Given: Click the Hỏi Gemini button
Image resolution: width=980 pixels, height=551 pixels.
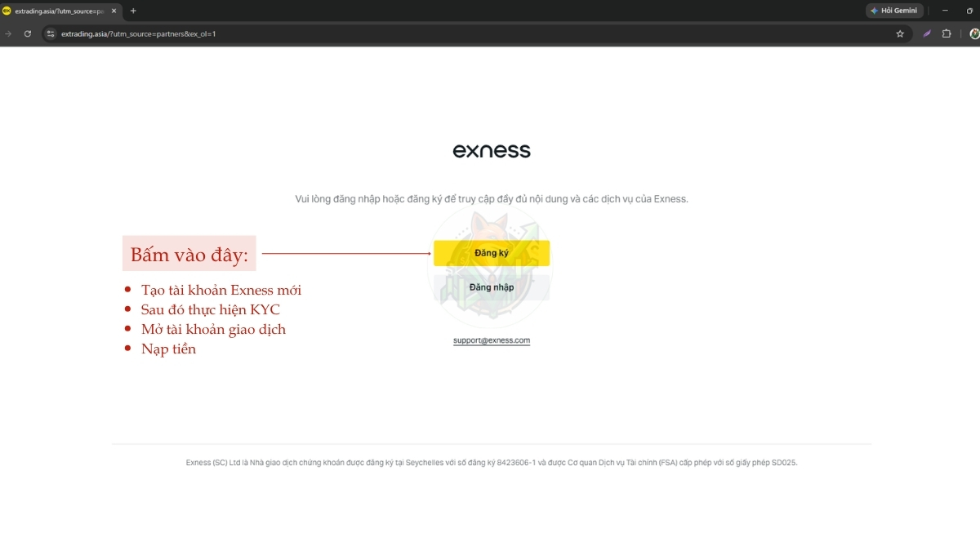Looking at the screenshot, I should (894, 11).
